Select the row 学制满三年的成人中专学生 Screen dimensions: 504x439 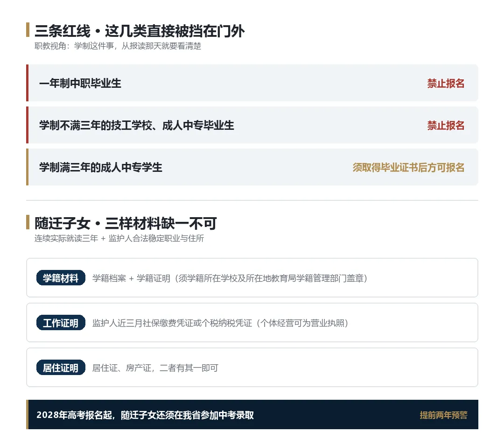click(x=252, y=167)
